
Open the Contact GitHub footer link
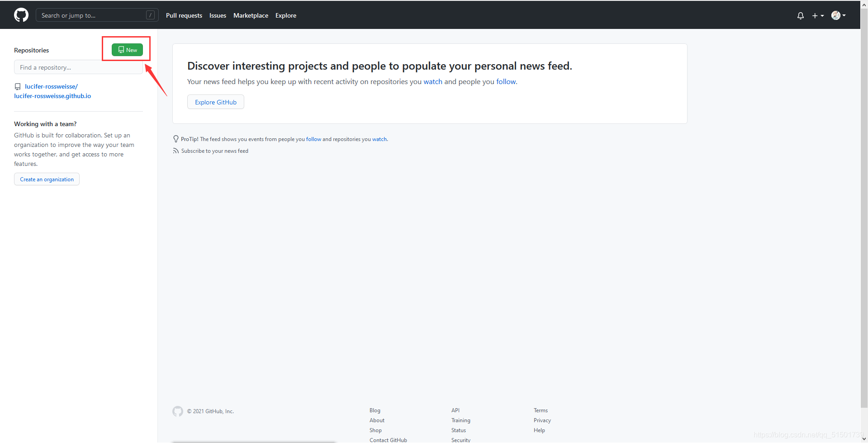point(388,440)
